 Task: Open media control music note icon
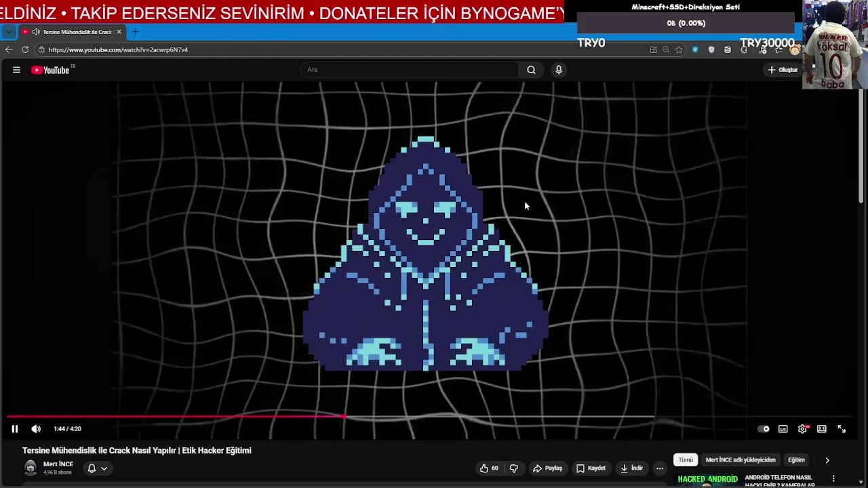pos(763,49)
